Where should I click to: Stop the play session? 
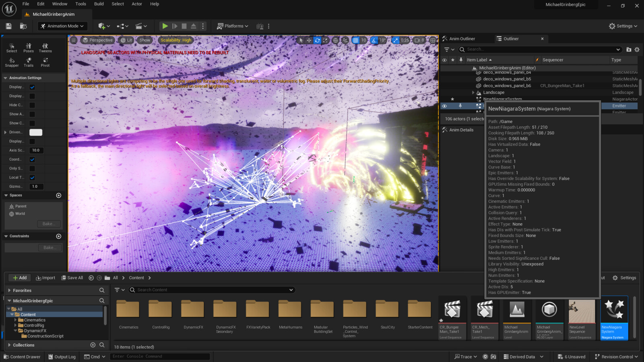coord(184,26)
